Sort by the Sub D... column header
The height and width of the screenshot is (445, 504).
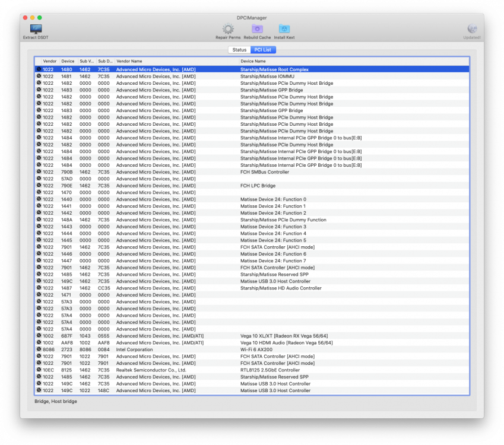[x=106, y=61]
